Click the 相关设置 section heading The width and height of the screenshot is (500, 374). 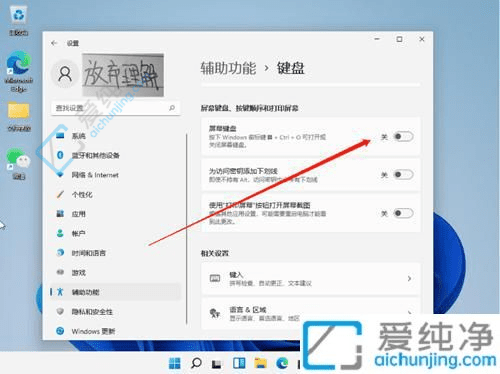pyautogui.click(x=215, y=253)
